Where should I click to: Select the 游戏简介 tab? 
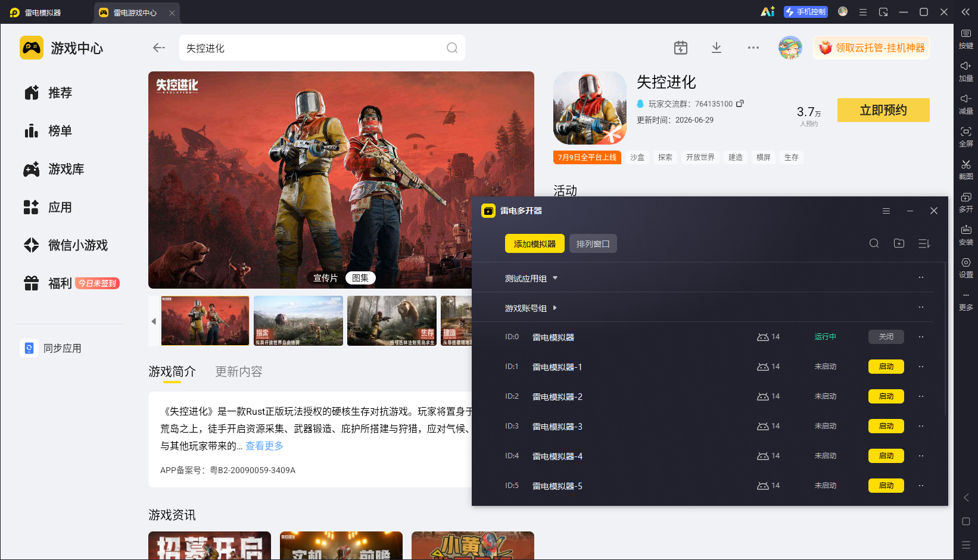pyautogui.click(x=172, y=371)
